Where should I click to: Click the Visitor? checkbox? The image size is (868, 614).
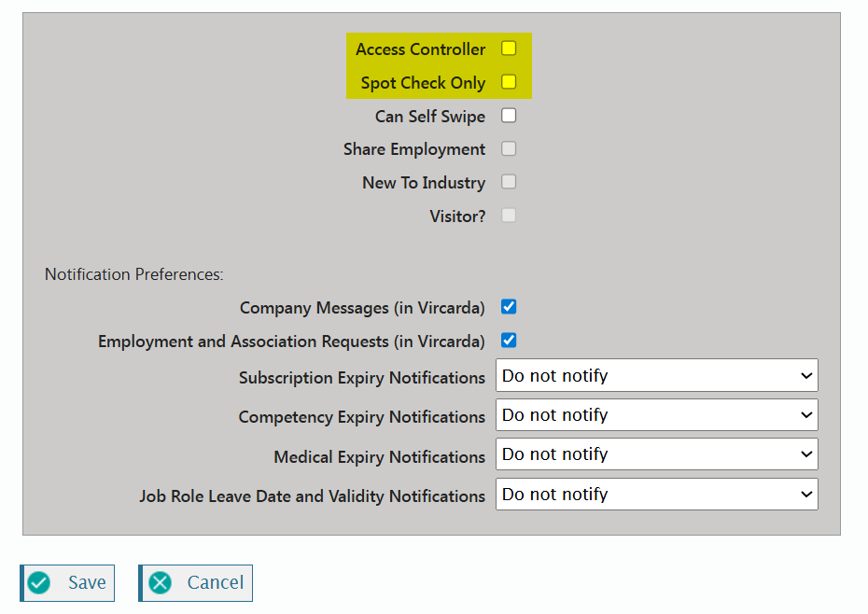(509, 216)
